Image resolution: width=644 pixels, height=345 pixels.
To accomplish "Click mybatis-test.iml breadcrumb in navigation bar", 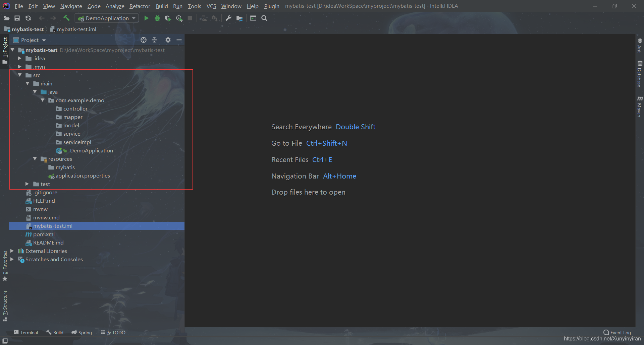I will click(73, 29).
